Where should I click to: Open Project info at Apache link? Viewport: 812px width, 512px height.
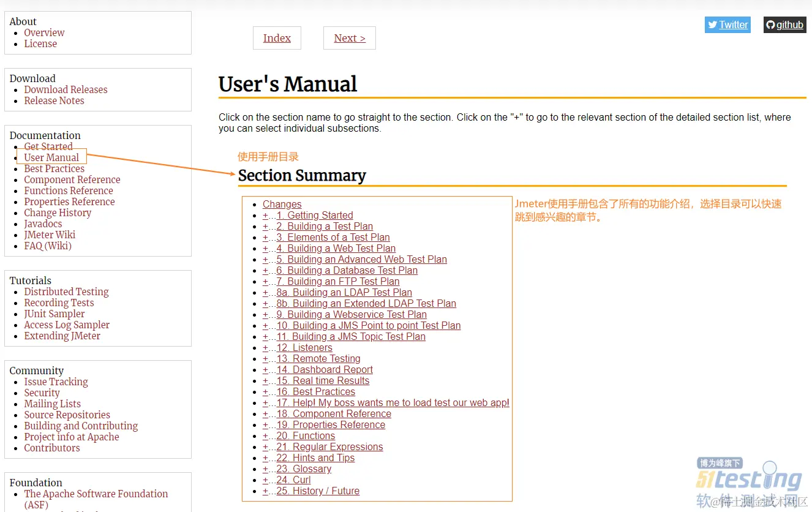click(72, 437)
